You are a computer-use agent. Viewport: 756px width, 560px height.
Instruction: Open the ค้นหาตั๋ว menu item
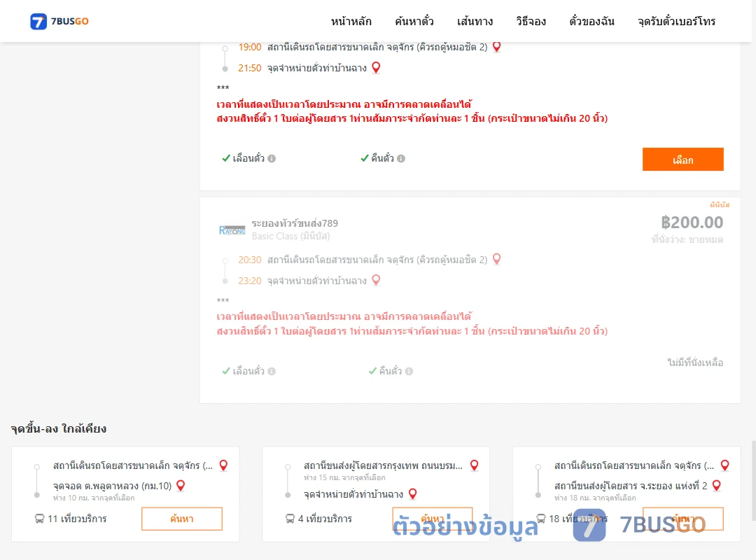(x=414, y=21)
